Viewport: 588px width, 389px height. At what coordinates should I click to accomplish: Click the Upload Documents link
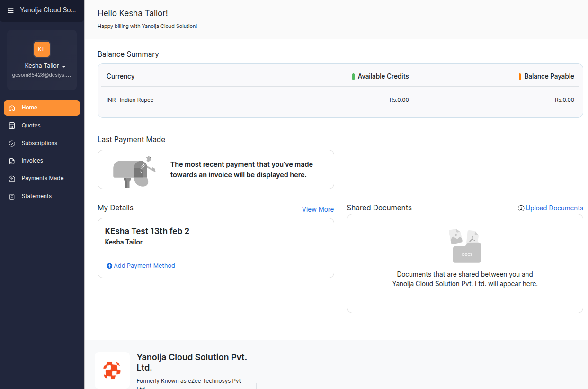point(554,208)
